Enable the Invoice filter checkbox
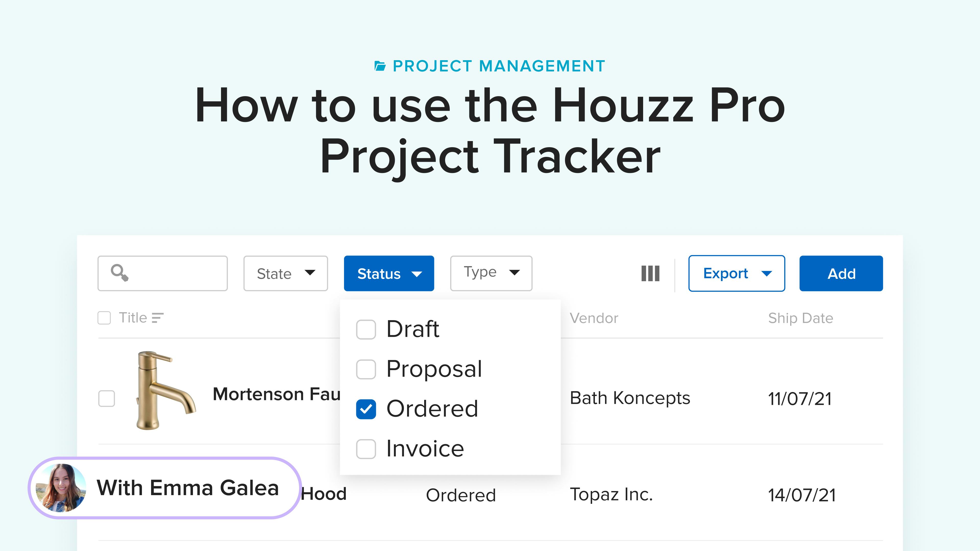 (x=366, y=449)
